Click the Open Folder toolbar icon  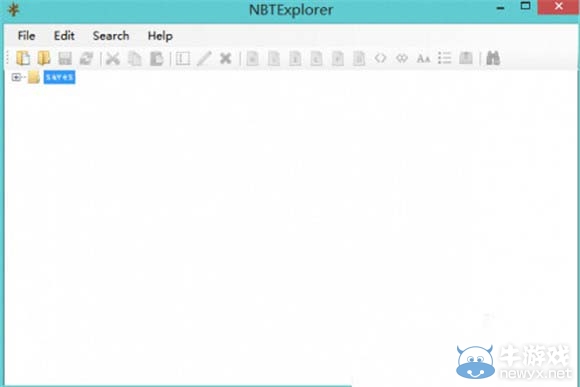[44, 58]
